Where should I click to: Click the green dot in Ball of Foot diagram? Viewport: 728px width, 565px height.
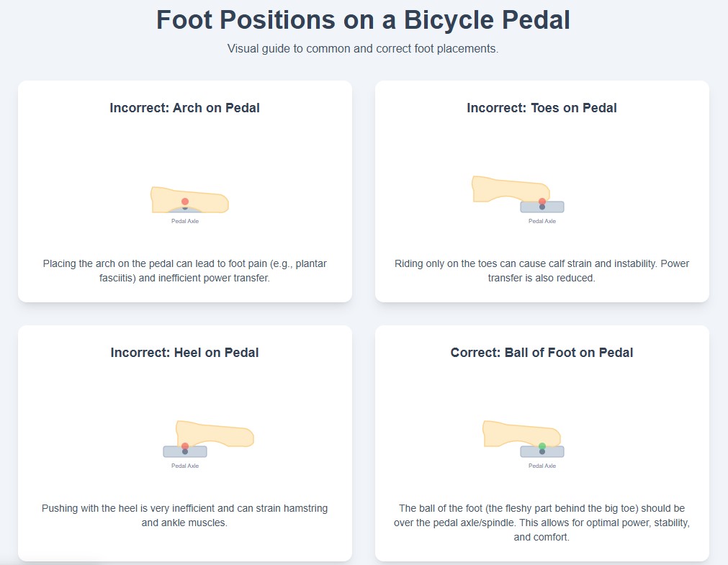click(541, 446)
